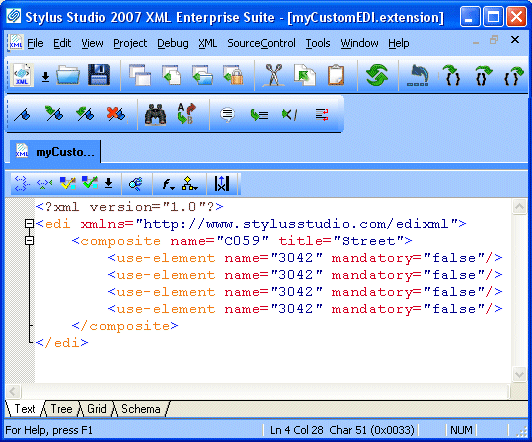Click the vertical scrollbar up arrow

(x=519, y=207)
